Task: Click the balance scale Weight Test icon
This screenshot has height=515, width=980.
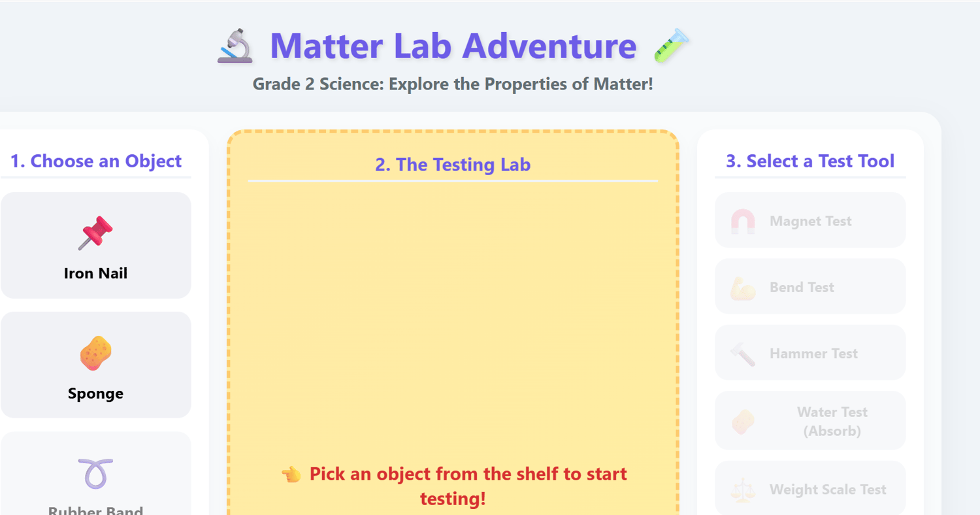Action: click(x=743, y=490)
